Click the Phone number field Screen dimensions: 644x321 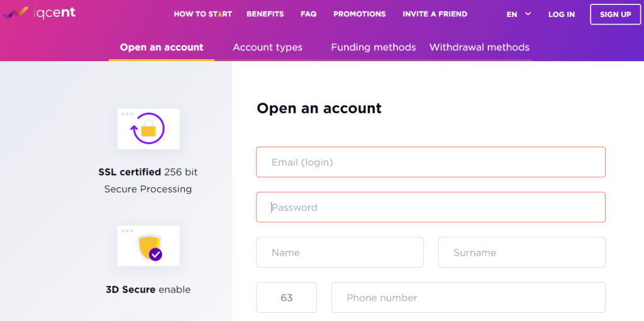[469, 298]
